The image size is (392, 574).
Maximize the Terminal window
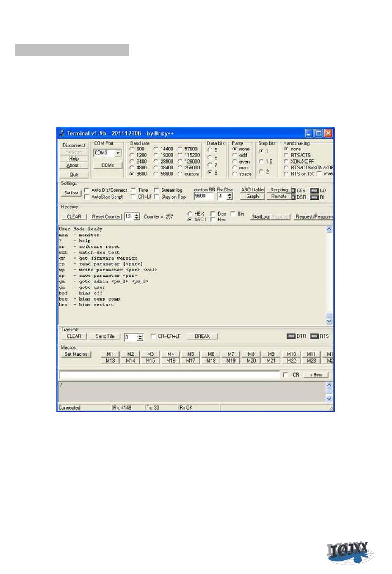click(319, 133)
